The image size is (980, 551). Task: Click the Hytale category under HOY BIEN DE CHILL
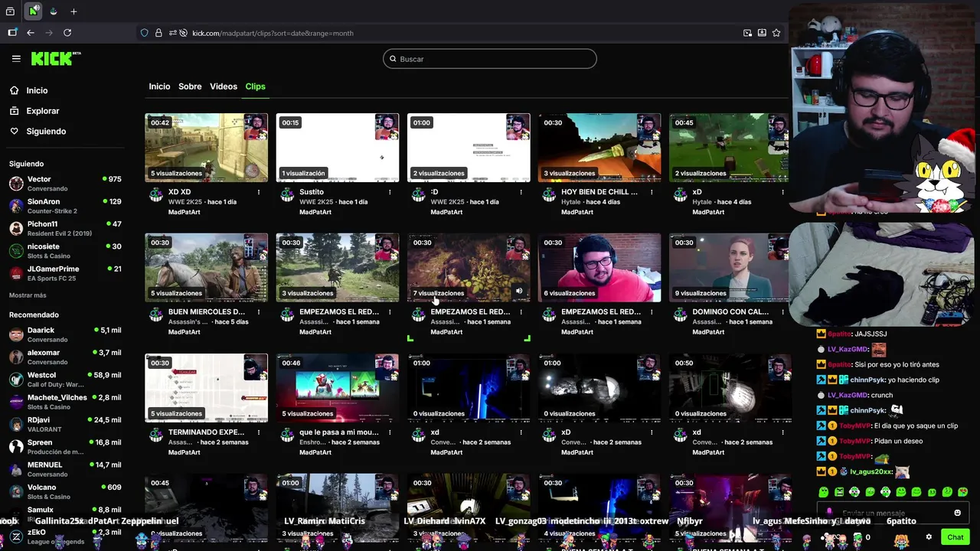571,202
